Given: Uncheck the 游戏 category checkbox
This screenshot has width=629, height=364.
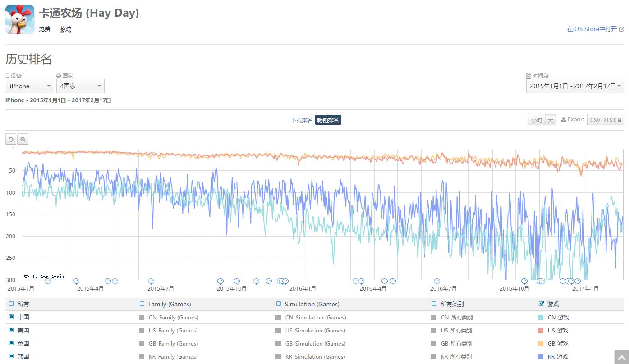Looking at the screenshot, I should coord(542,304).
